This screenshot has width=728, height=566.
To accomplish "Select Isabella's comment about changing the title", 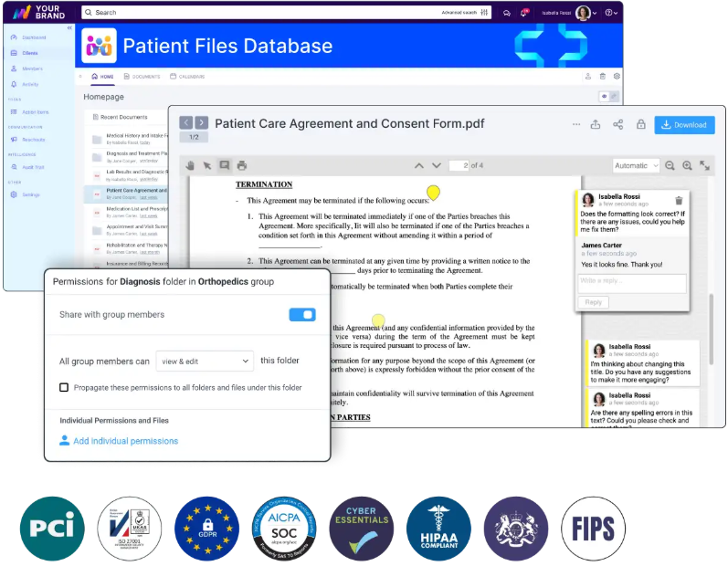I will tap(642, 363).
